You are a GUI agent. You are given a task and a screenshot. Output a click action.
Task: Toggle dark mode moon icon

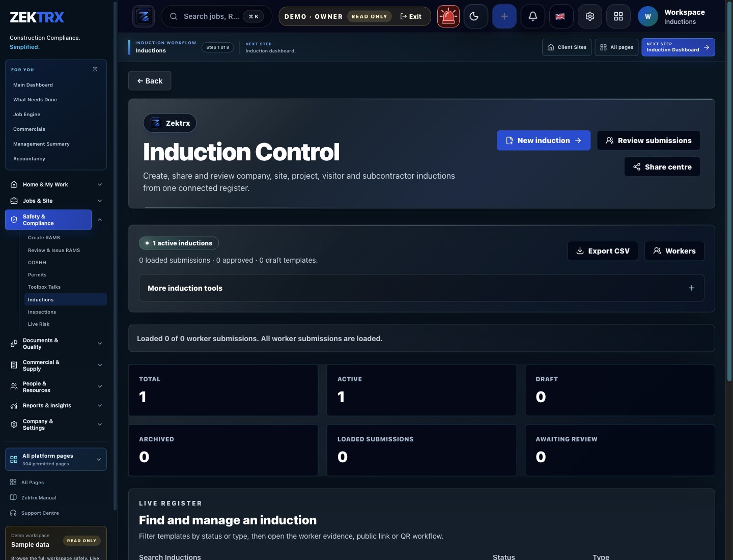pos(476,16)
